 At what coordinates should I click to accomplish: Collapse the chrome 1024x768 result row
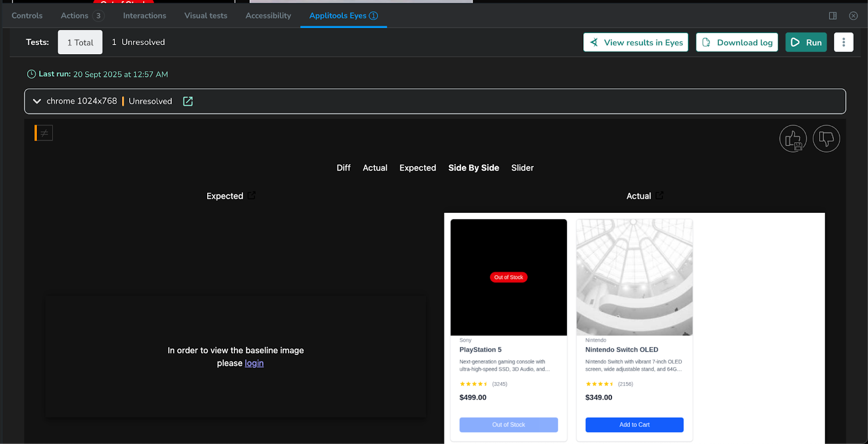[37, 101]
